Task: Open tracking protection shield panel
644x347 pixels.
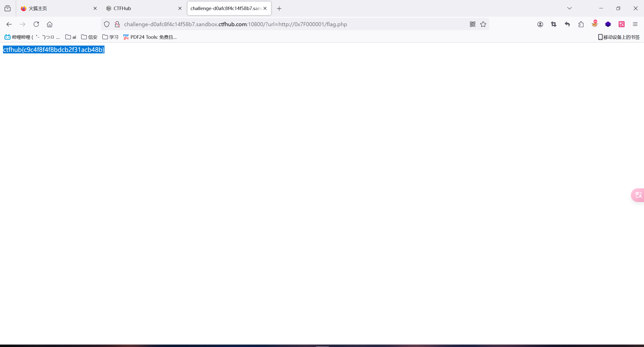Action: click(107, 24)
